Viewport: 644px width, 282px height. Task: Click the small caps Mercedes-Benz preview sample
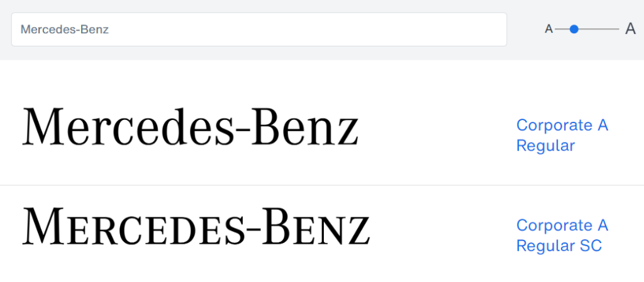(196, 227)
